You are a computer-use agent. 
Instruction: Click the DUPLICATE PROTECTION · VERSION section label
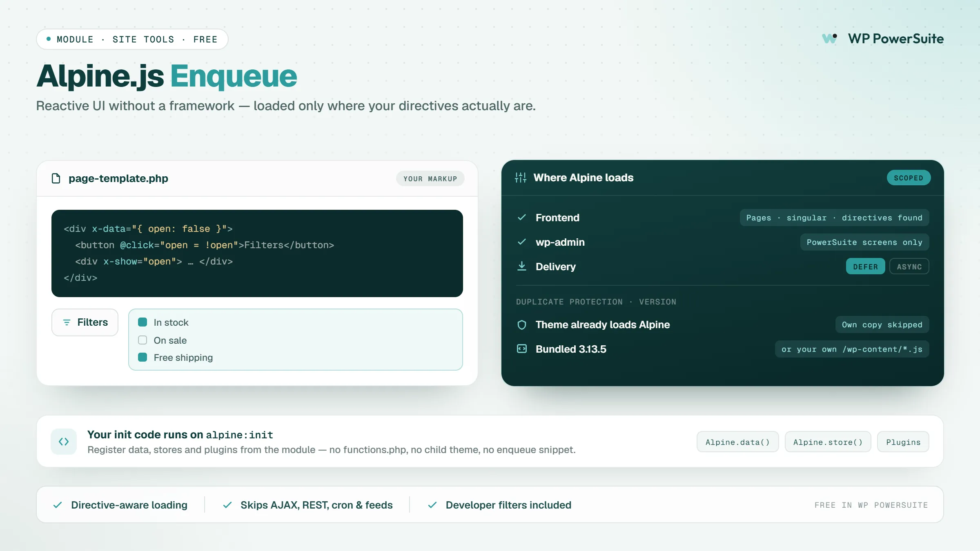click(596, 302)
